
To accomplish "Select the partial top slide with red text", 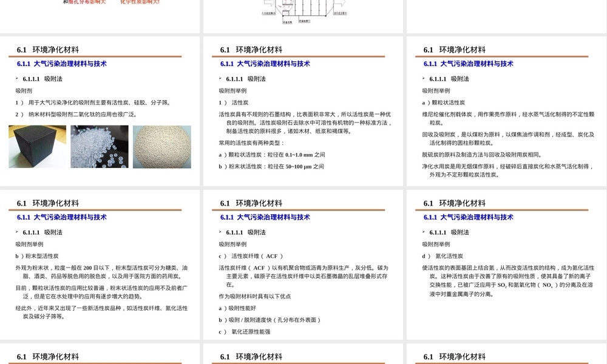I will (100, 16).
